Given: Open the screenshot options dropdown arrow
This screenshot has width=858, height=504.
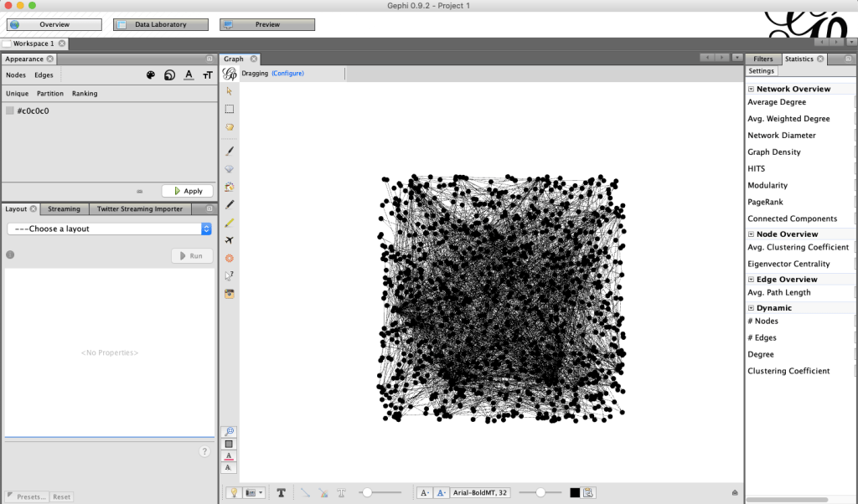Looking at the screenshot, I should point(261,492).
